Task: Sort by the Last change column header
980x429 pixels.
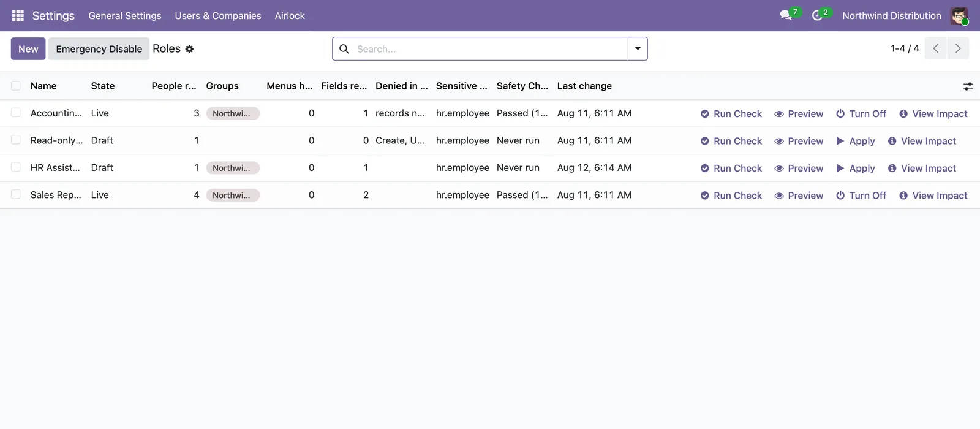Action: (584, 86)
